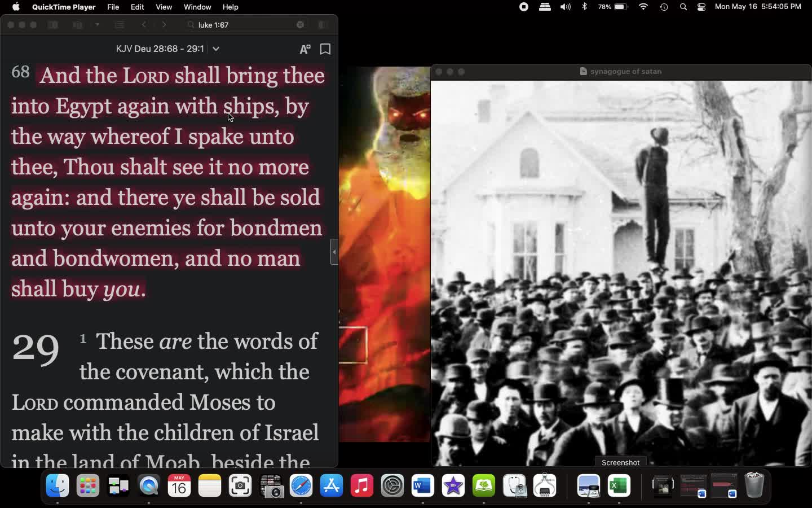Open the View menu
Image resolution: width=812 pixels, height=508 pixels.
point(164,7)
